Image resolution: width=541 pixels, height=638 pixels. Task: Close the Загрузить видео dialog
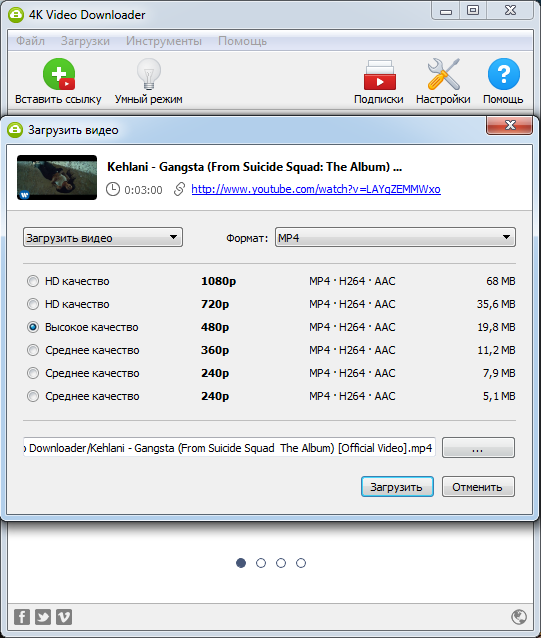pyautogui.click(x=509, y=125)
